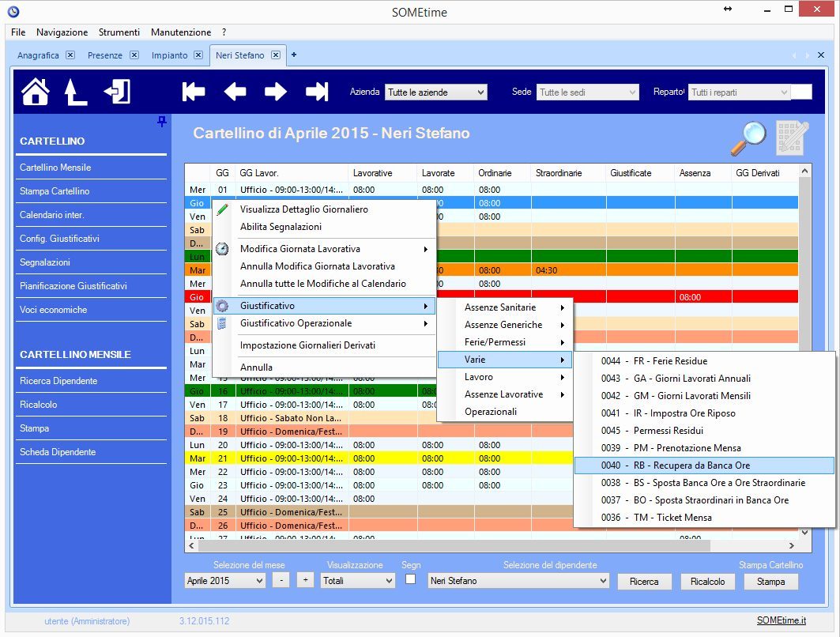Image resolution: width=840 pixels, height=637 pixels.
Task: Click the bottom Stampa button
Action: [x=771, y=582]
